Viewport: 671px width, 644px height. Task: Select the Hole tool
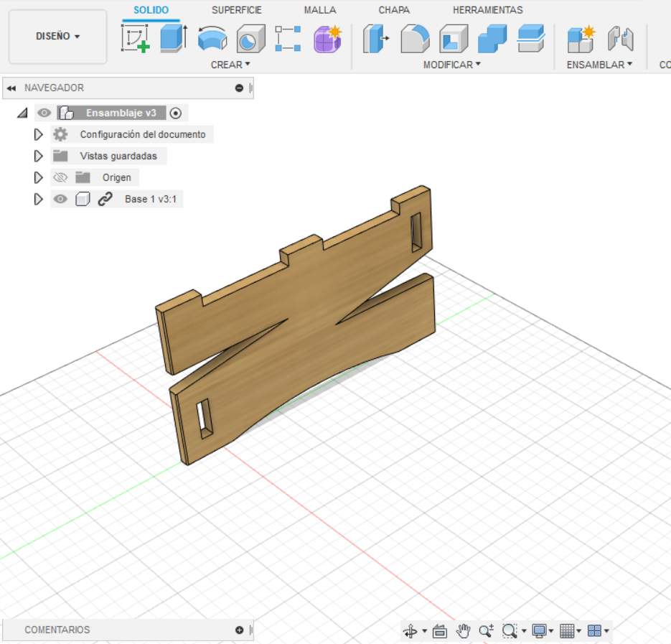[x=250, y=39]
